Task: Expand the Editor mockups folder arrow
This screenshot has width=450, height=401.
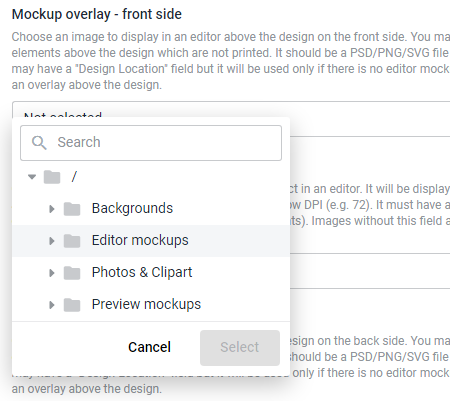Action: pos(52,241)
